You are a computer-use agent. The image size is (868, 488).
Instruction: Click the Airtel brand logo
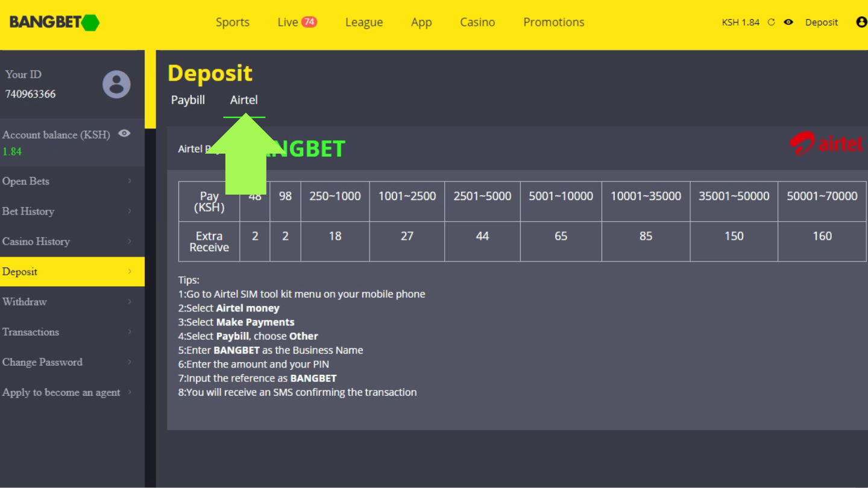[826, 145]
